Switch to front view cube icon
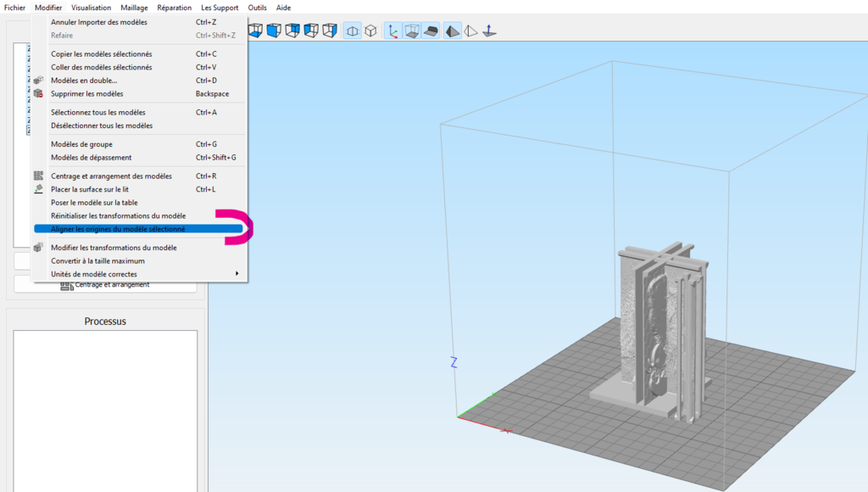Image resolution: width=868 pixels, height=492 pixels. [x=274, y=31]
